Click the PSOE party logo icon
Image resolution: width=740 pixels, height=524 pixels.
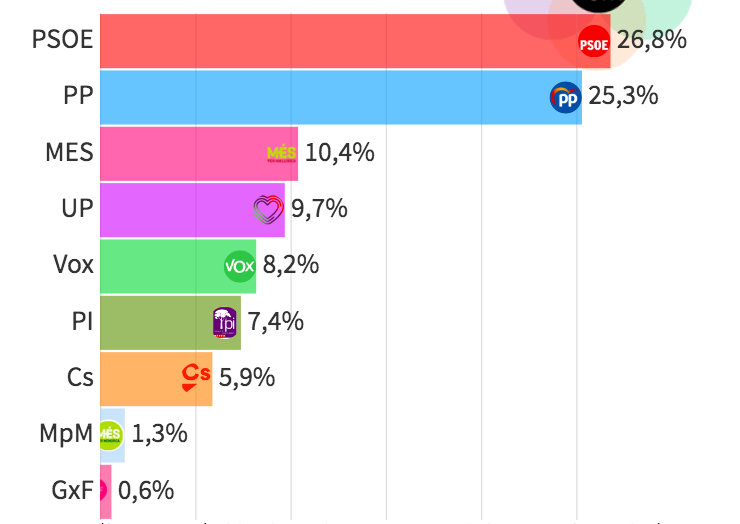594,43
